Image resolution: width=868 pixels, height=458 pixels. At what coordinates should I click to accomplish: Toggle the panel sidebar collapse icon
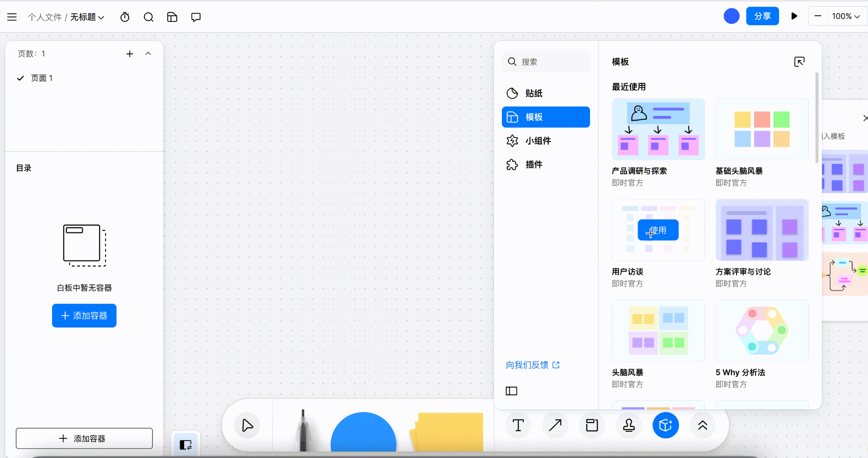[x=512, y=391]
